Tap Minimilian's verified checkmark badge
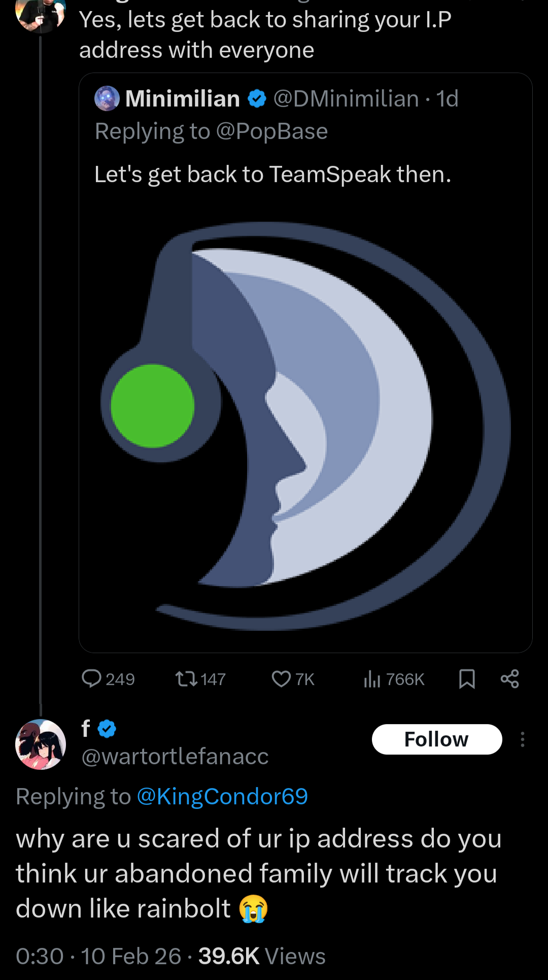Screen dimensions: 548x980 pyautogui.click(x=257, y=98)
